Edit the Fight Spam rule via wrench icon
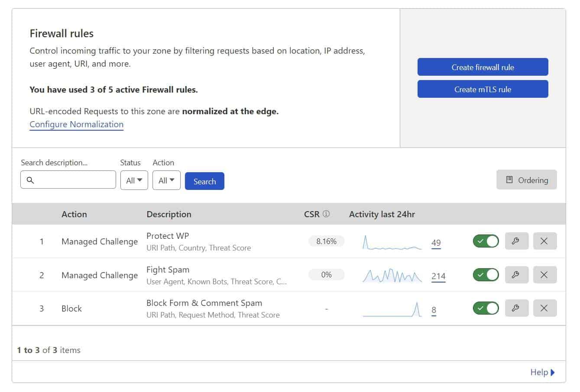The image size is (580, 392). pyautogui.click(x=517, y=275)
